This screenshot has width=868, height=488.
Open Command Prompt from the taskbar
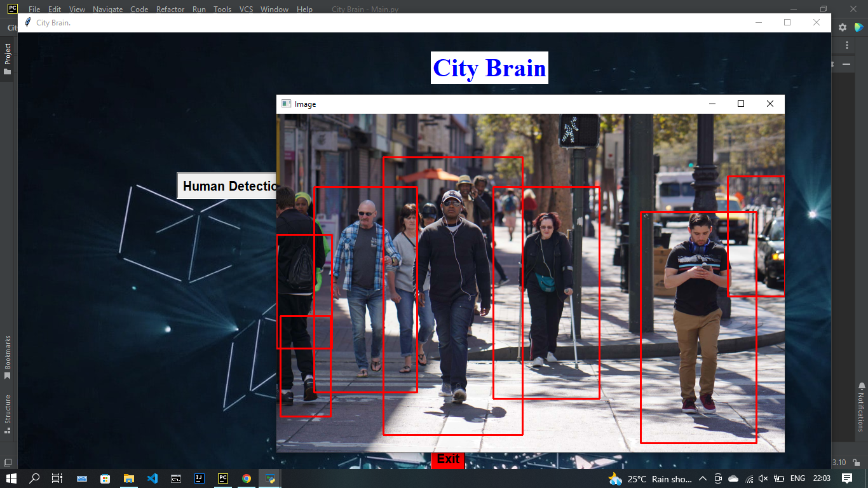point(176,478)
